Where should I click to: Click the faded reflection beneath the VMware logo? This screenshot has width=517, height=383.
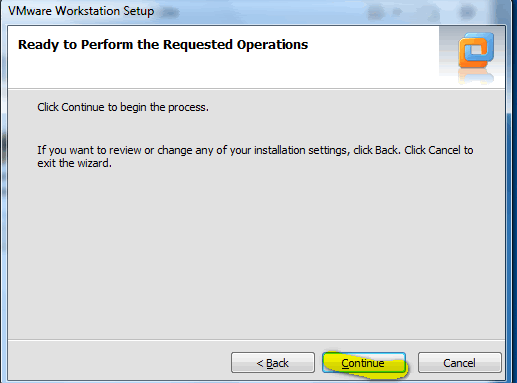pos(476,76)
